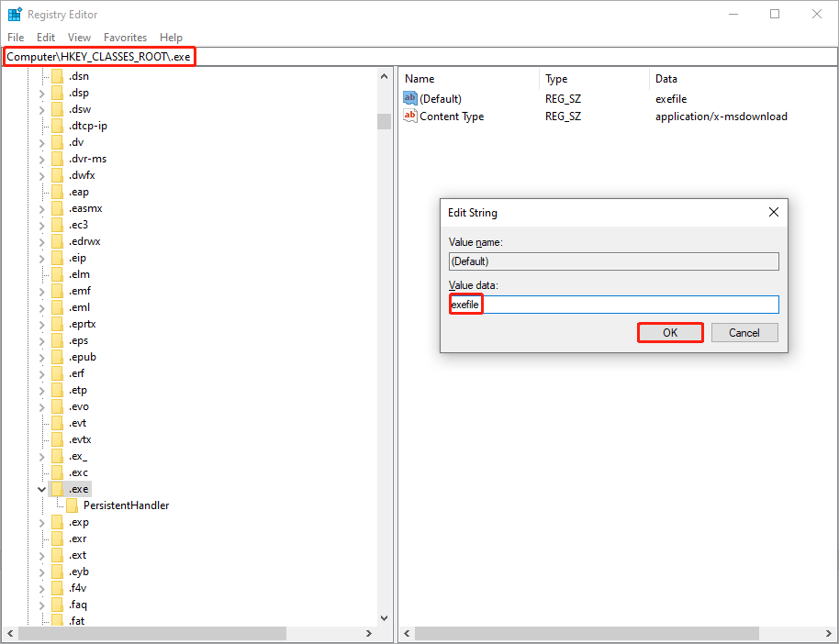Expand the .easmx key
839x644 pixels.
point(41,208)
